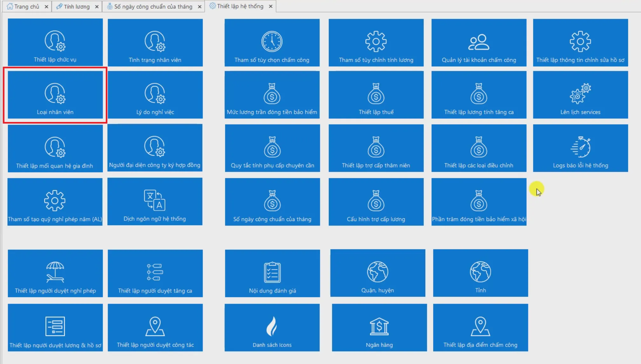Open Thiết lập trợ cấp thâm niên tile
This screenshot has height=364, width=641.
coord(376,148)
